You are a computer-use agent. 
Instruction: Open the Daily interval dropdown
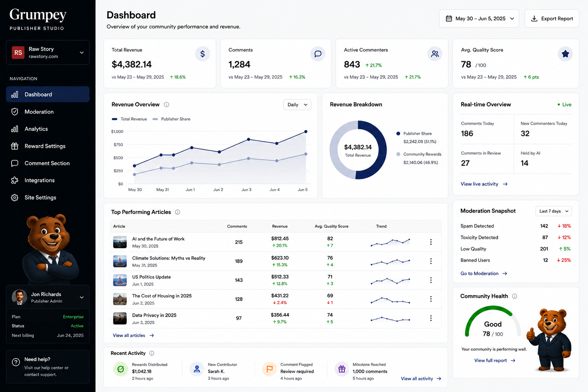297,105
